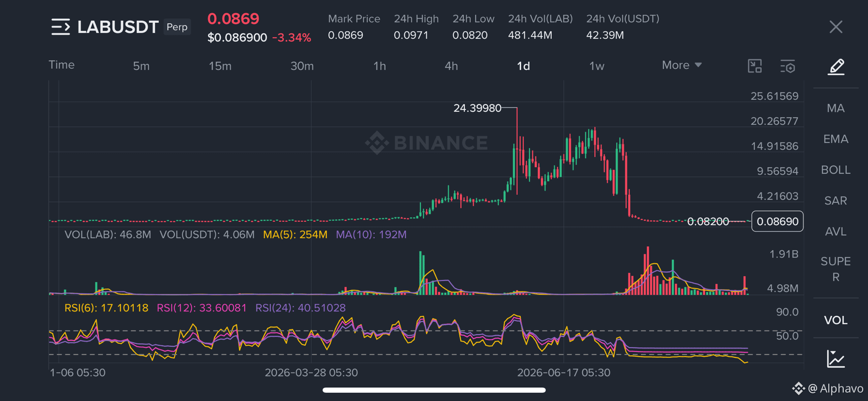Open the trading pair list menu icon
The width and height of the screenshot is (868, 401).
pyautogui.click(x=61, y=27)
